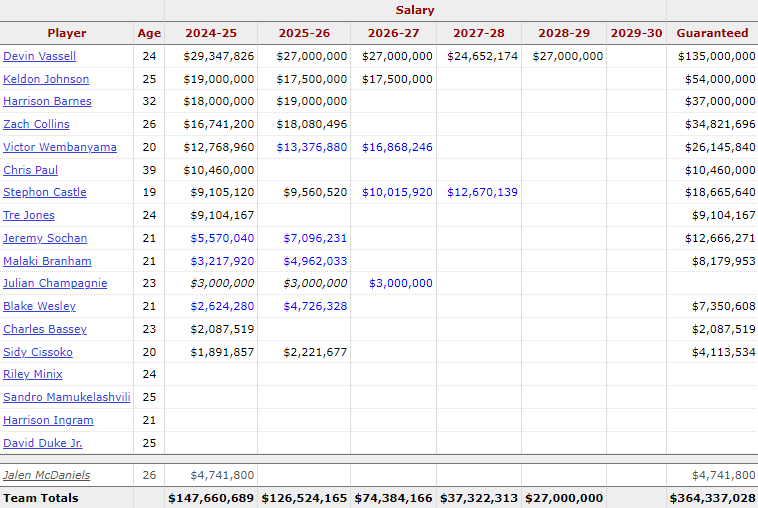
Task: Sort by Age column header
Action: coord(149,33)
